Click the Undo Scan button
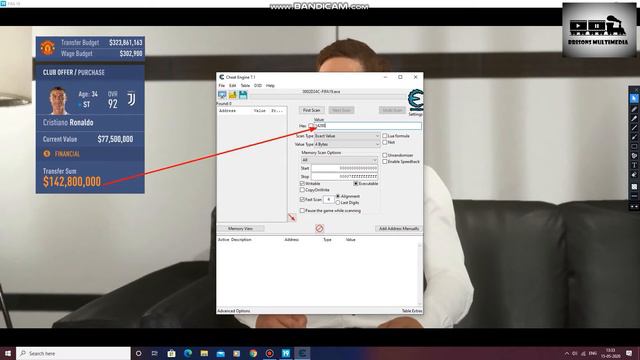 pos(392,110)
